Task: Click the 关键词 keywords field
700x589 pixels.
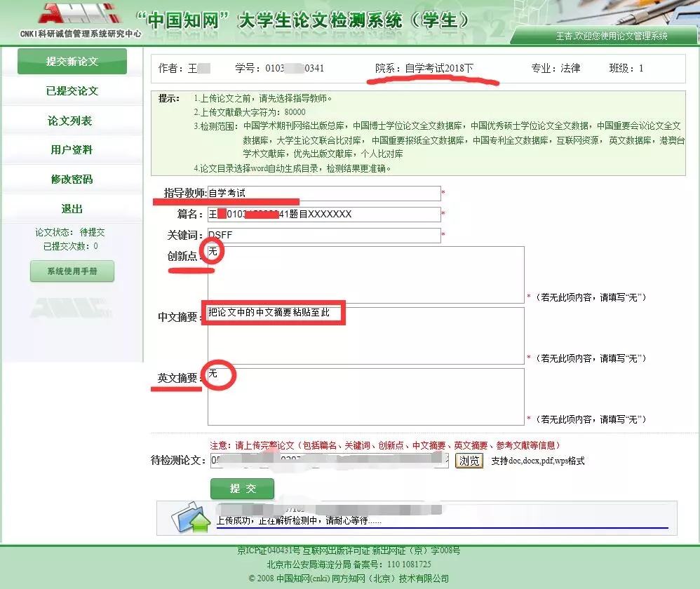Action: (x=324, y=236)
